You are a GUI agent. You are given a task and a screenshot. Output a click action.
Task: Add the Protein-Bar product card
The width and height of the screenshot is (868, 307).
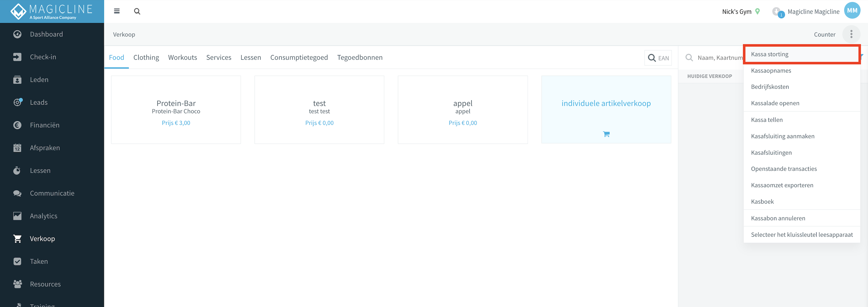click(x=176, y=110)
